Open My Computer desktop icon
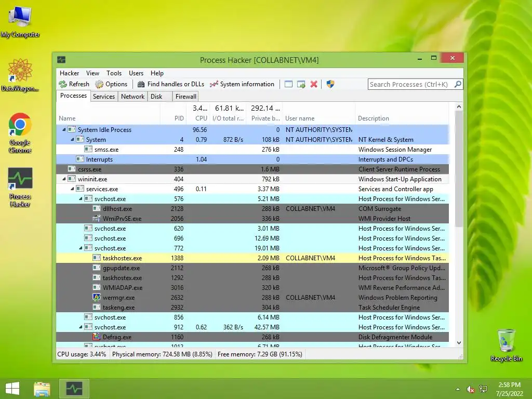 click(20, 21)
